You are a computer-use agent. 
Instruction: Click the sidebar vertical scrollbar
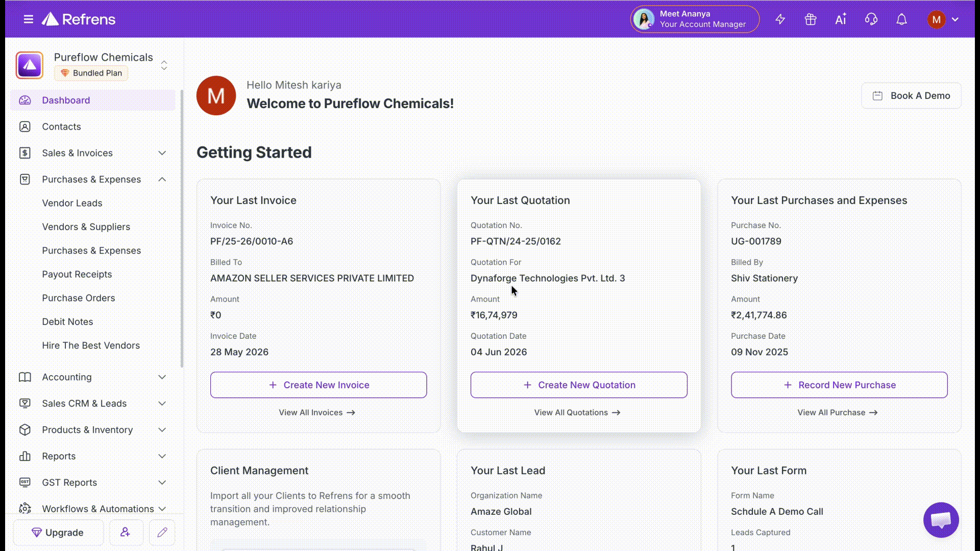[182, 230]
